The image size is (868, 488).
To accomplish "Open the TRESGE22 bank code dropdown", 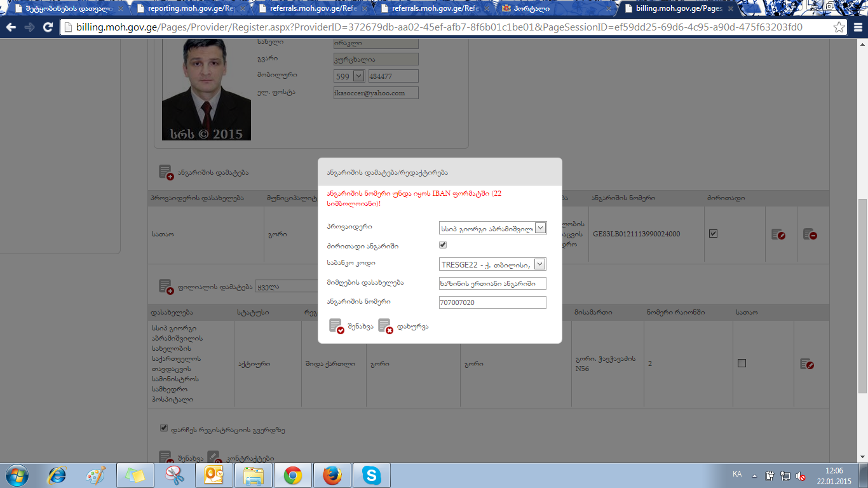I will tap(540, 264).
